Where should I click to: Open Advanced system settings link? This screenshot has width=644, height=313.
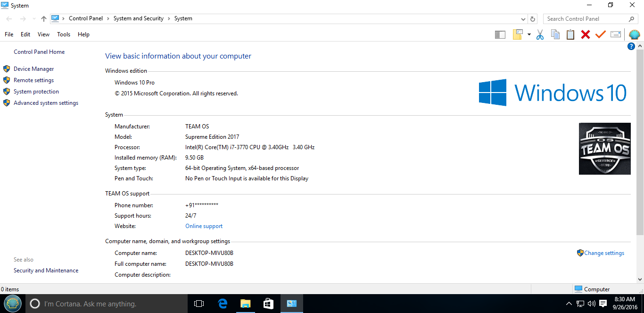tap(46, 103)
